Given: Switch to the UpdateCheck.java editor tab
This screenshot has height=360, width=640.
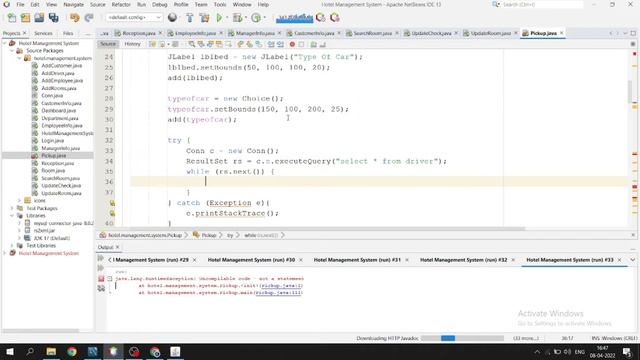Looking at the screenshot, I should [x=431, y=33].
